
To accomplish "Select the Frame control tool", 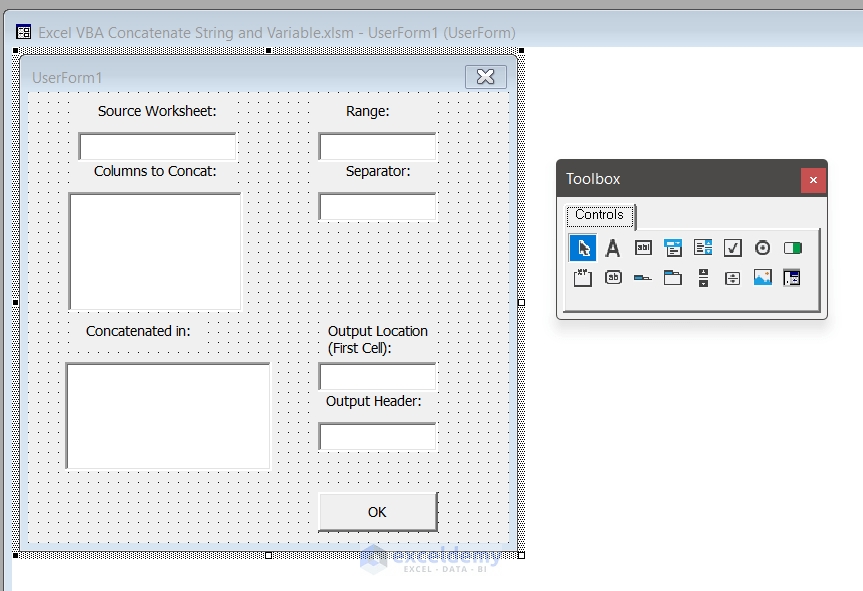I will 583,277.
